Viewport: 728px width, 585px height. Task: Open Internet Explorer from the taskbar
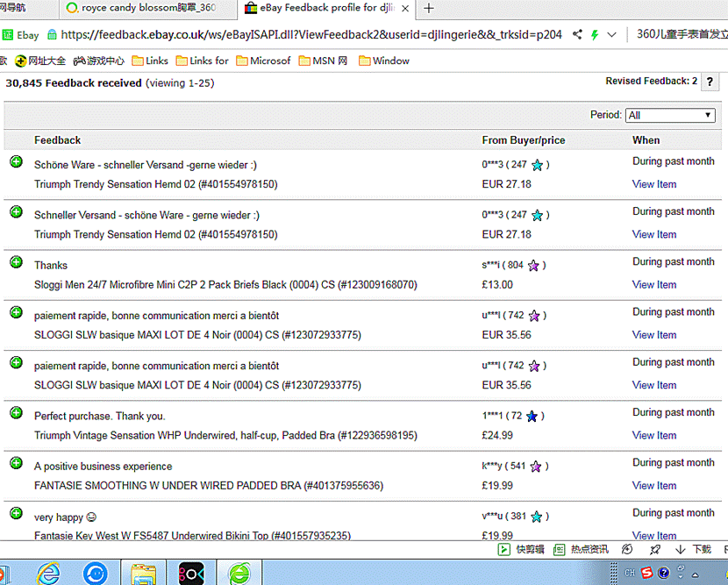pyautogui.click(x=48, y=574)
